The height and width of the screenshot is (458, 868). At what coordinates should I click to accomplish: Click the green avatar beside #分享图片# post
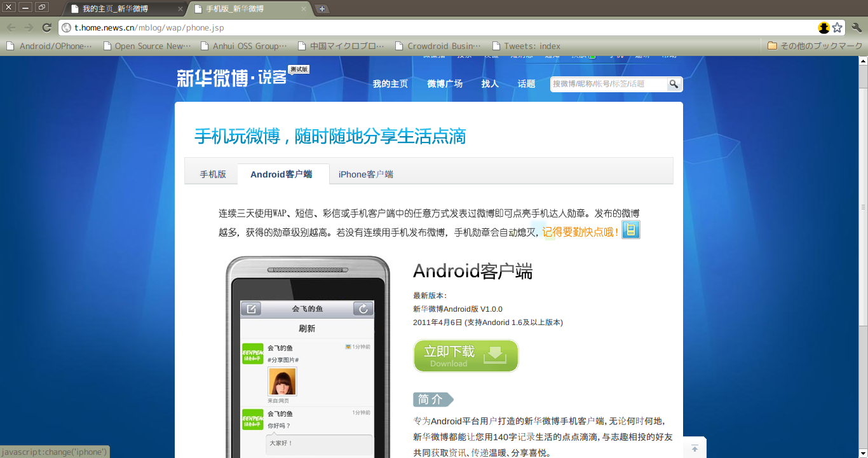click(253, 354)
